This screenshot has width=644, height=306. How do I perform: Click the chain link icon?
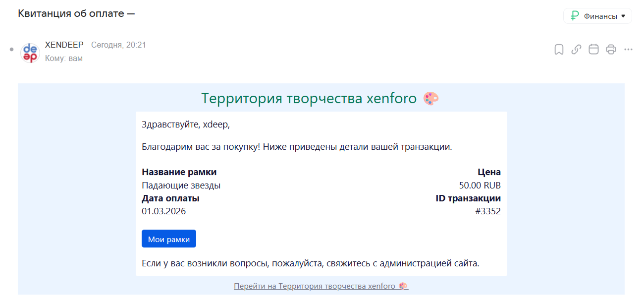tap(576, 50)
